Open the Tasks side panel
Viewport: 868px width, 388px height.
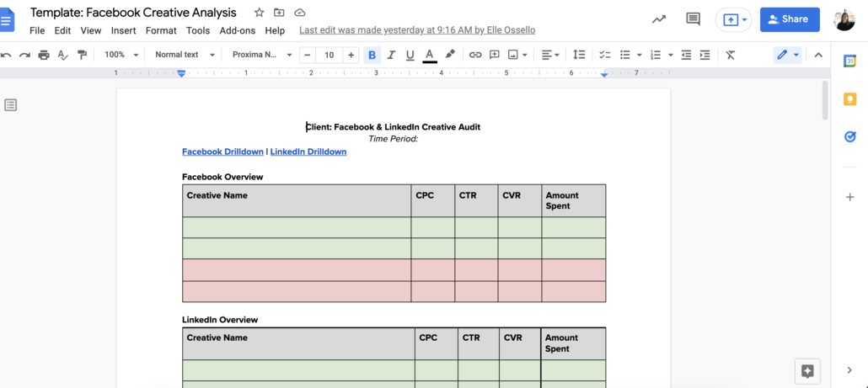point(849,136)
